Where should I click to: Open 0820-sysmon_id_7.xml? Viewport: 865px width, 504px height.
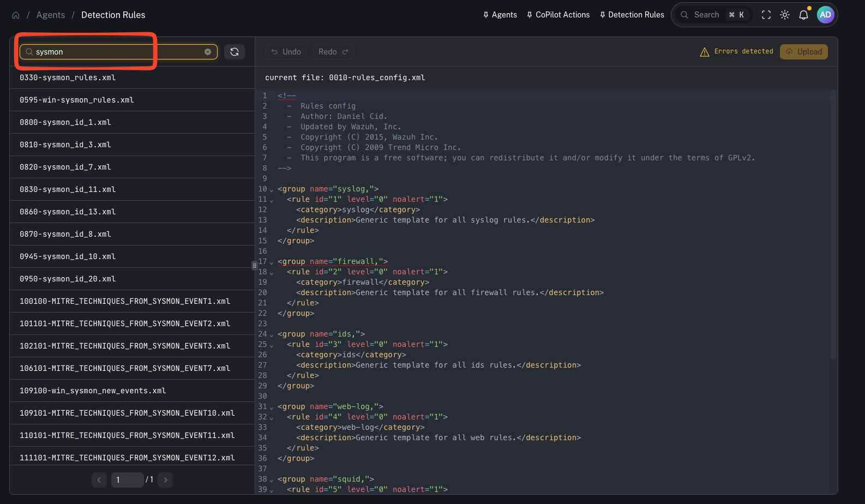click(132, 167)
